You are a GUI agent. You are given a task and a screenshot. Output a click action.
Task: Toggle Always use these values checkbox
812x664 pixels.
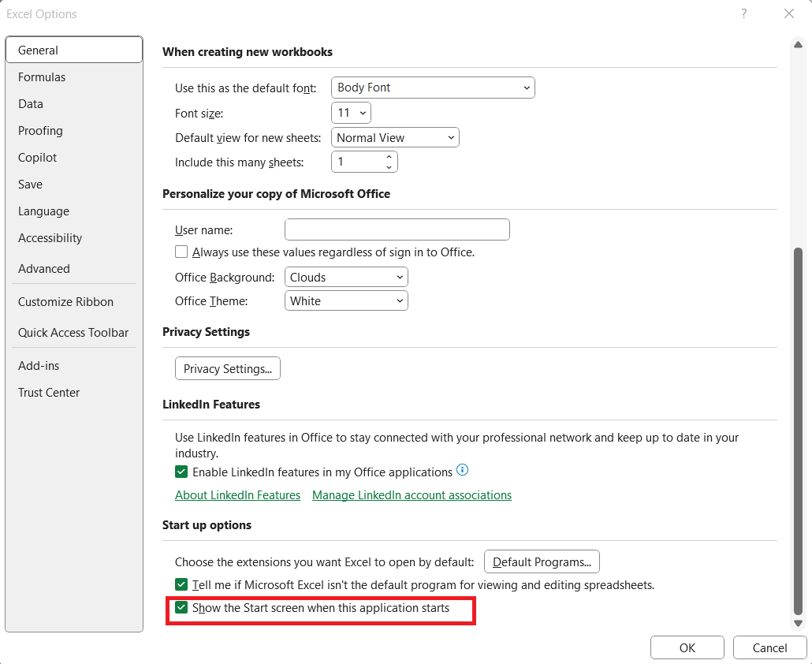pyautogui.click(x=181, y=252)
